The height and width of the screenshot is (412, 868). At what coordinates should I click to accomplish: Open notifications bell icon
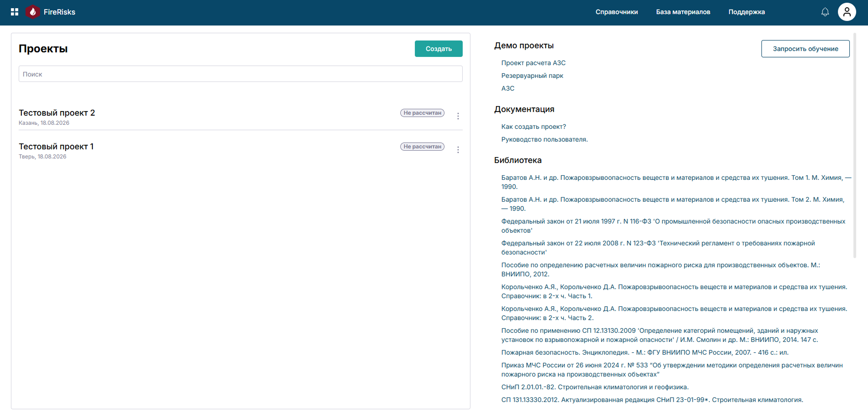pyautogui.click(x=825, y=12)
